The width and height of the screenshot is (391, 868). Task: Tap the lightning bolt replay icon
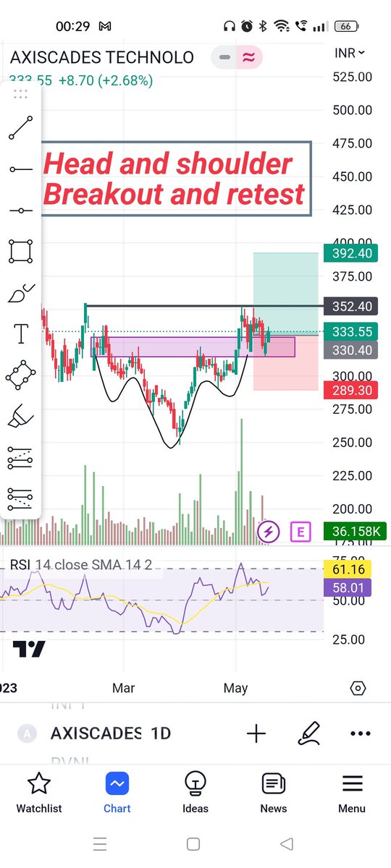(269, 532)
